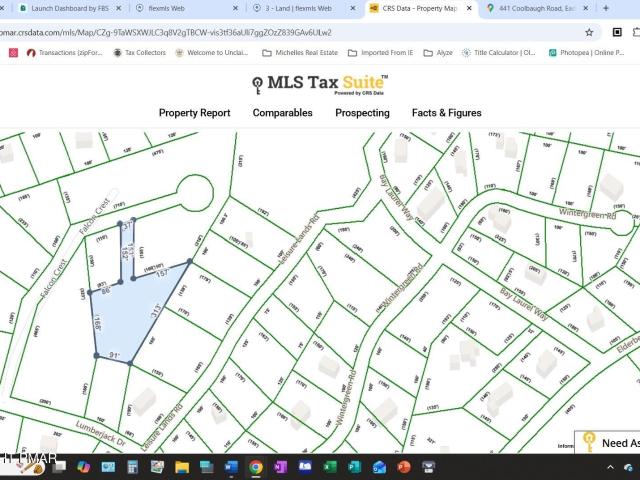Open OneNote from the taskbar

pyautogui.click(x=280, y=467)
